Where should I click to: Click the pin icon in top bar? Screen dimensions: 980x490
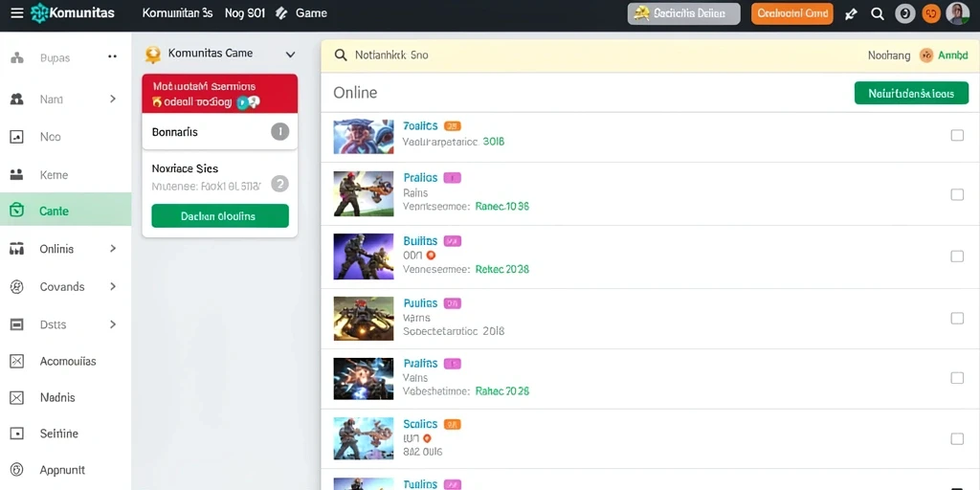[x=851, y=13]
